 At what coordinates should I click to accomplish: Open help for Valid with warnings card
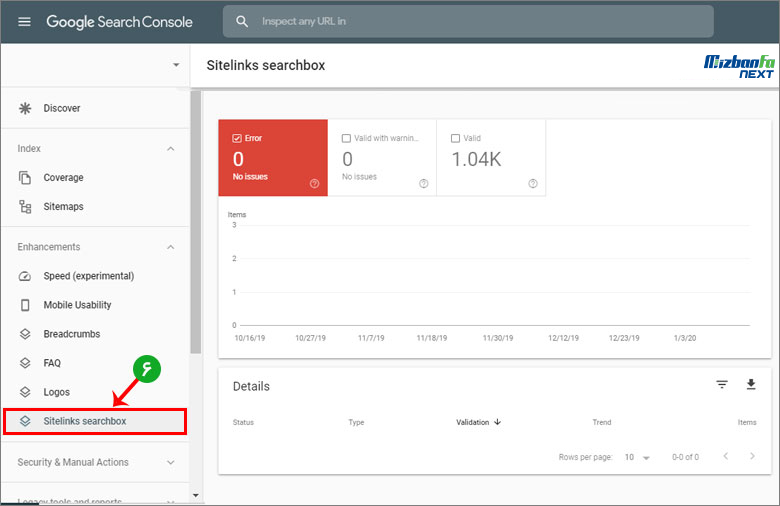pyautogui.click(x=423, y=184)
